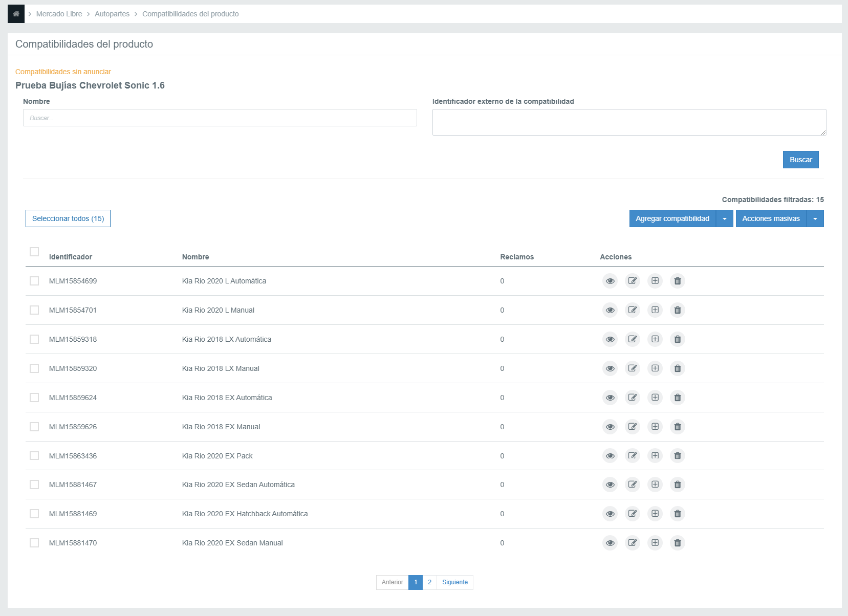Check the MLM15854701 row checkbox
Image resolution: width=848 pixels, height=616 pixels.
click(34, 310)
